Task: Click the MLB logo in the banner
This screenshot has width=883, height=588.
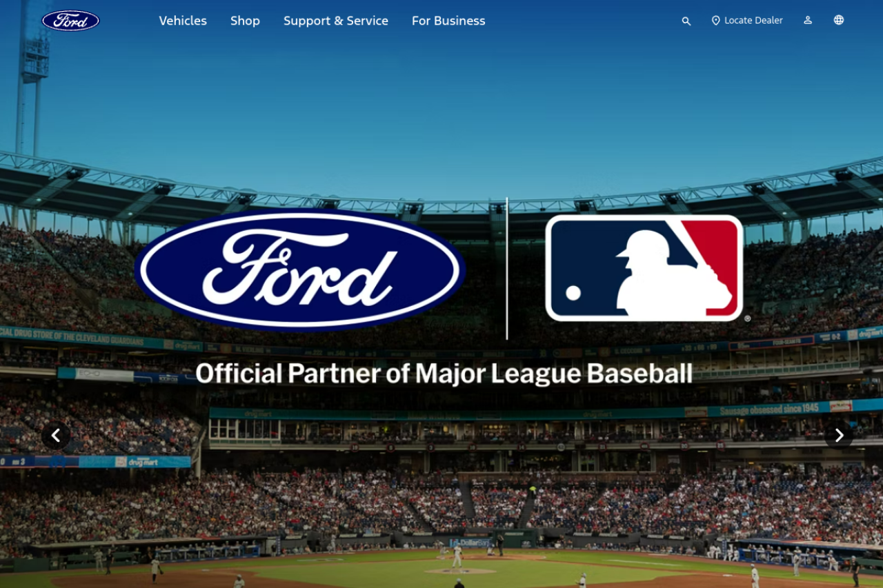Action: [644, 268]
